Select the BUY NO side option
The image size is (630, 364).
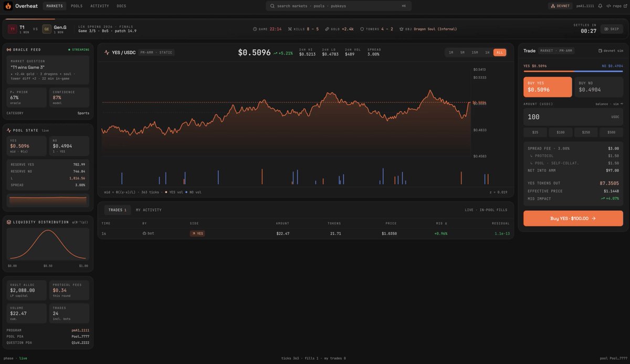pos(599,87)
